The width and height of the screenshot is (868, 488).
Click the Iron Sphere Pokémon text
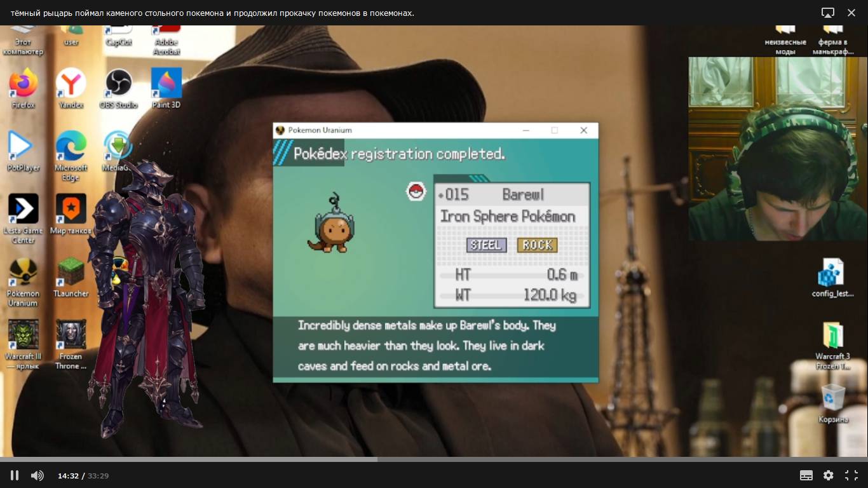pyautogui.click(x=508, y=216)
